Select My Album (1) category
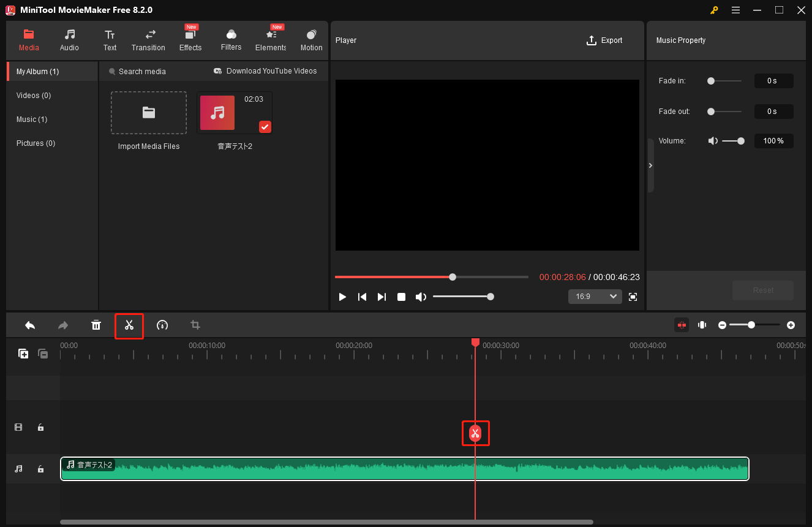Image resolution: width=812 pixels, height=527 pixels. (52, 72)
